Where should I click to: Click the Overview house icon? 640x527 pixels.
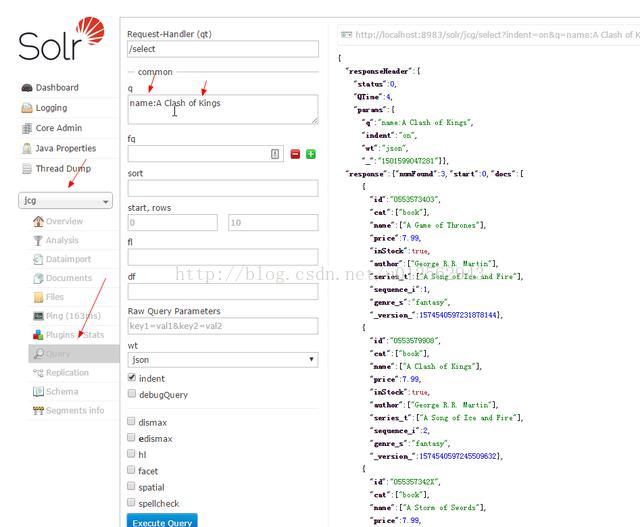pyautogui.click(x=38, y=221)
